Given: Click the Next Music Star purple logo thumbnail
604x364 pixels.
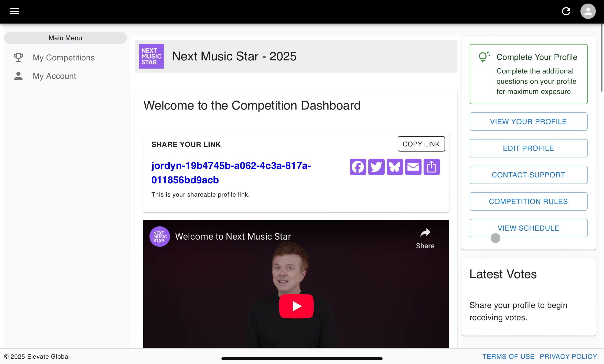Looking at the screenshot, I should tap(151, 56).
